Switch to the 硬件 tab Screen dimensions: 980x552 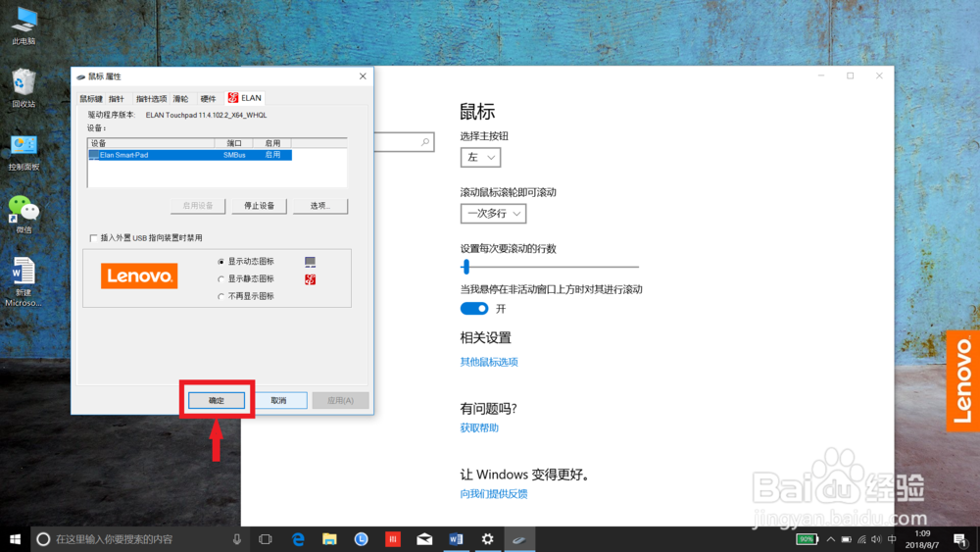(x=208, y=99)
